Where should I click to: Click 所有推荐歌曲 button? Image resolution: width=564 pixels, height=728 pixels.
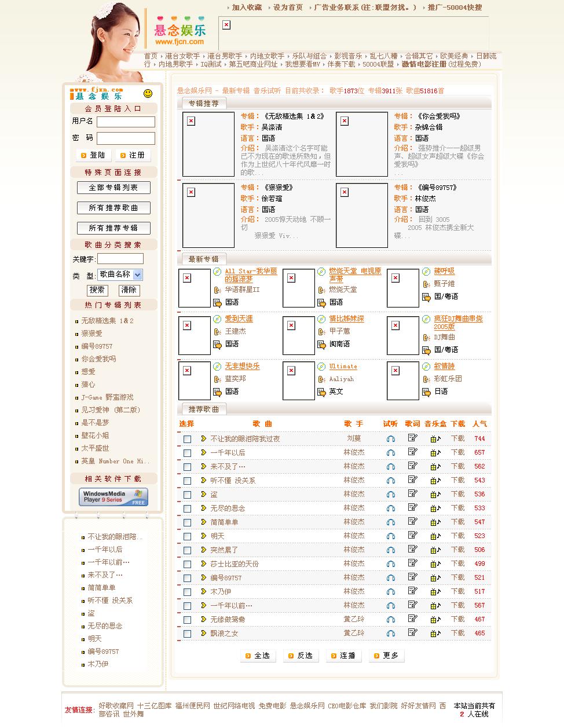[113, 208]
